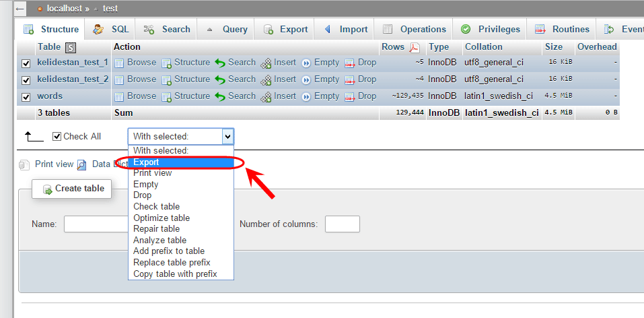
Task: Open the Operations tab
Action: 413,29
